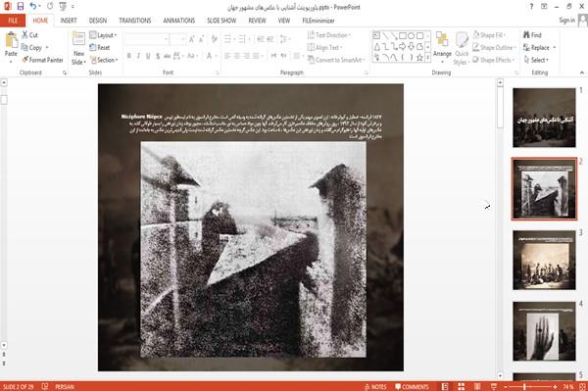Switch to Reading View
The image size is (588, 391).
click(x=477, y=387)
